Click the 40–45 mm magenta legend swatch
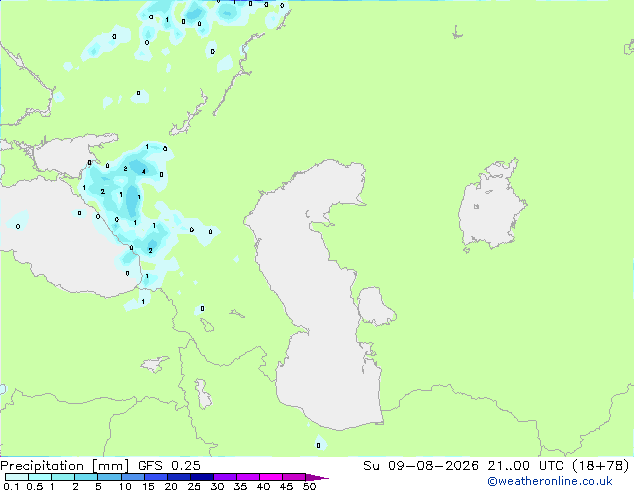Image resolution: width=634 pixels, height=490 pixels. pyautogui.click(x=271, y=477)
